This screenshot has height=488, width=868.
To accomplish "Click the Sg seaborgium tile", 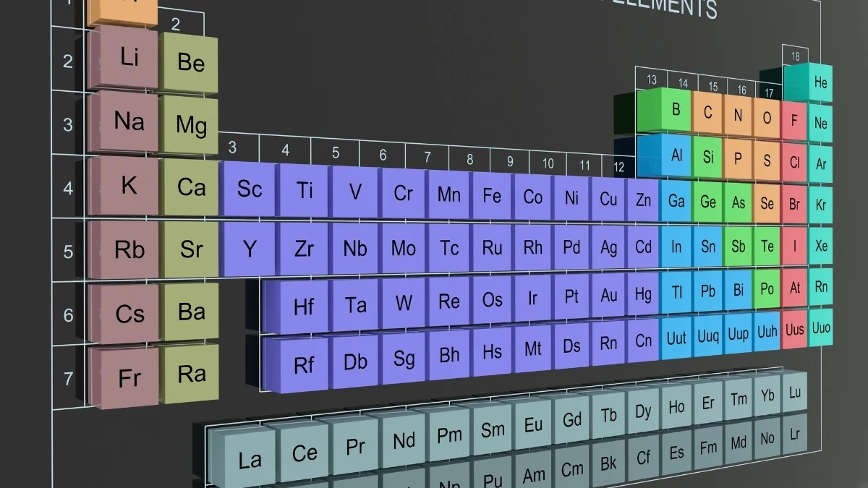I will pos(403,358).
